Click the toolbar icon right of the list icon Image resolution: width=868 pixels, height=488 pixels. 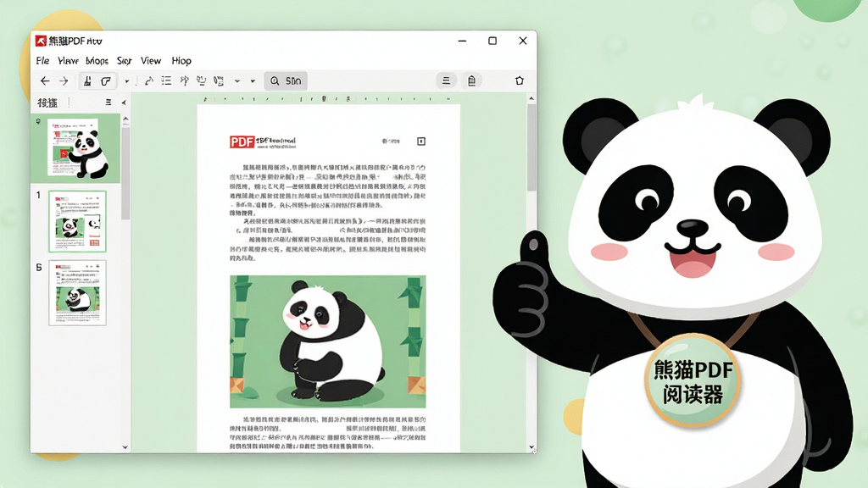(184, 80)
